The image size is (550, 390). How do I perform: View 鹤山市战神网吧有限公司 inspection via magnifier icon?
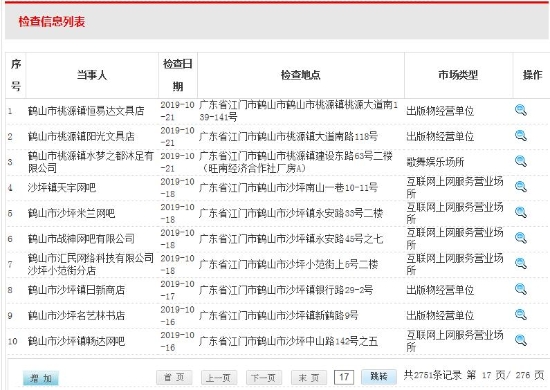click(x=521, y=238)
